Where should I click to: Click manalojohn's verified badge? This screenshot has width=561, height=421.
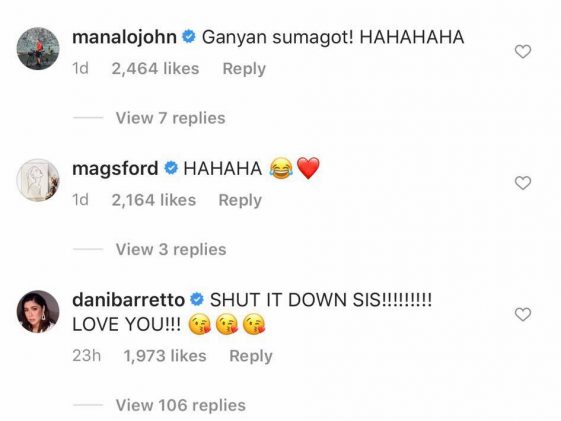(x=189, y=37)
